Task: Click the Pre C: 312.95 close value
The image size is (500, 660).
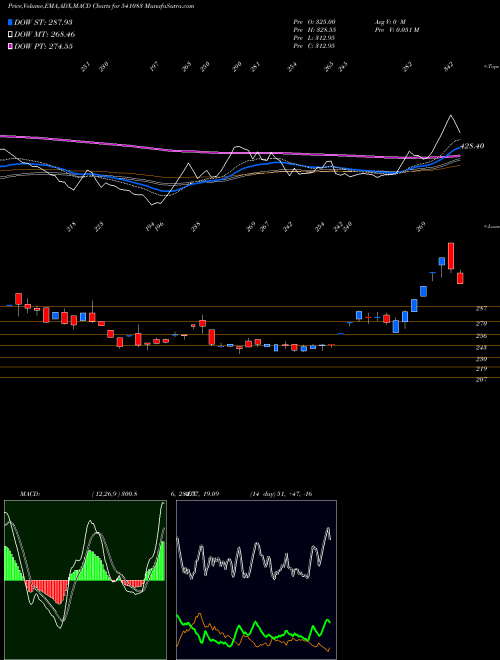Action: [314, 46]
